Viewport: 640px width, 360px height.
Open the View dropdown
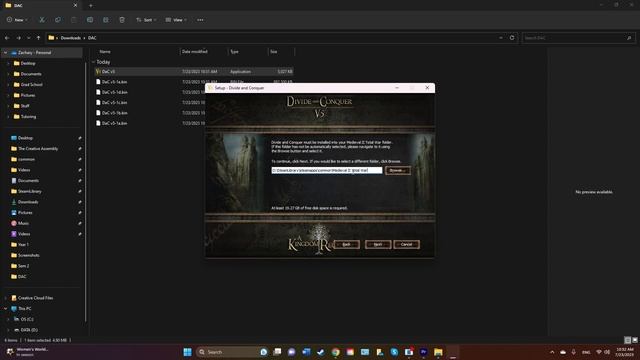176,20
